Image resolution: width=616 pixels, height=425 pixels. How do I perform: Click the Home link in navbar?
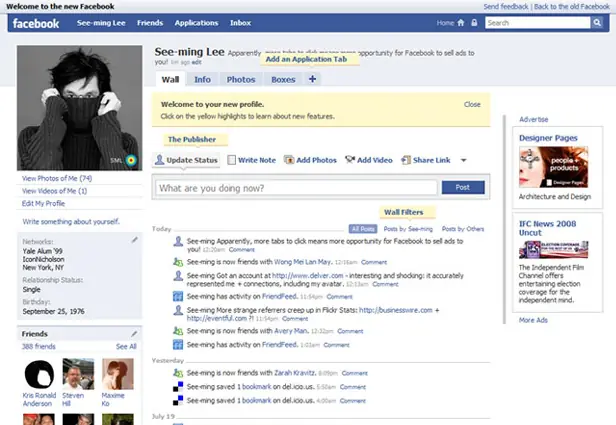(x=445, y=23)
